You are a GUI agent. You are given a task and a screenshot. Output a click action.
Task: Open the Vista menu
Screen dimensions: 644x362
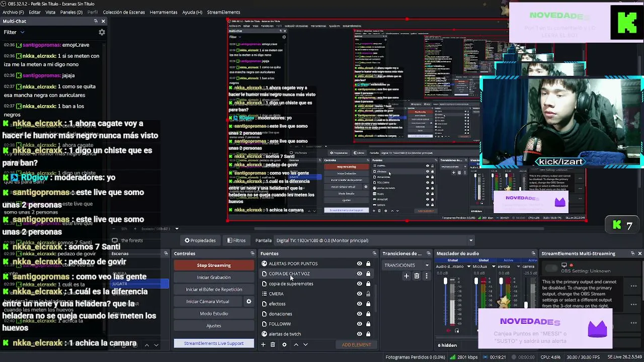(50, 12)
